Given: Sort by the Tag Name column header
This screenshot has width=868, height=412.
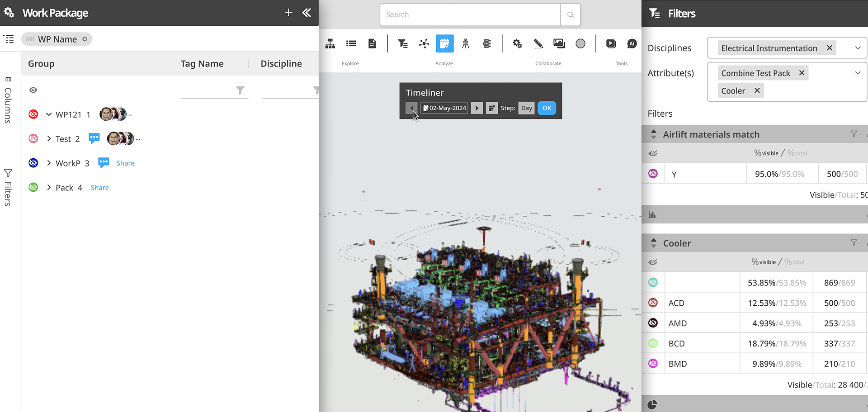Looking at the screenshot, I should 202,64.
